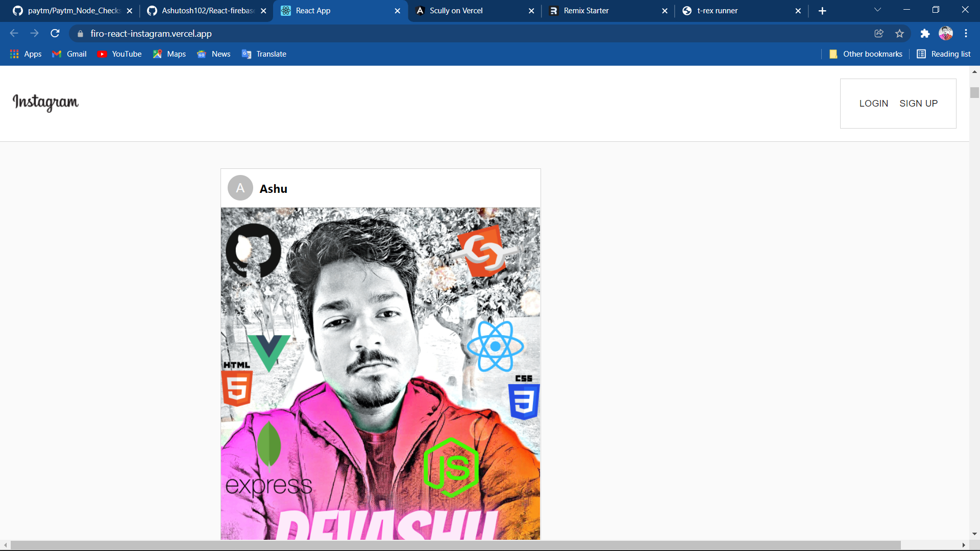This screenshot has width=980, height=551.
Task: Open the News bookmark
Action: [x=214, y=54]
